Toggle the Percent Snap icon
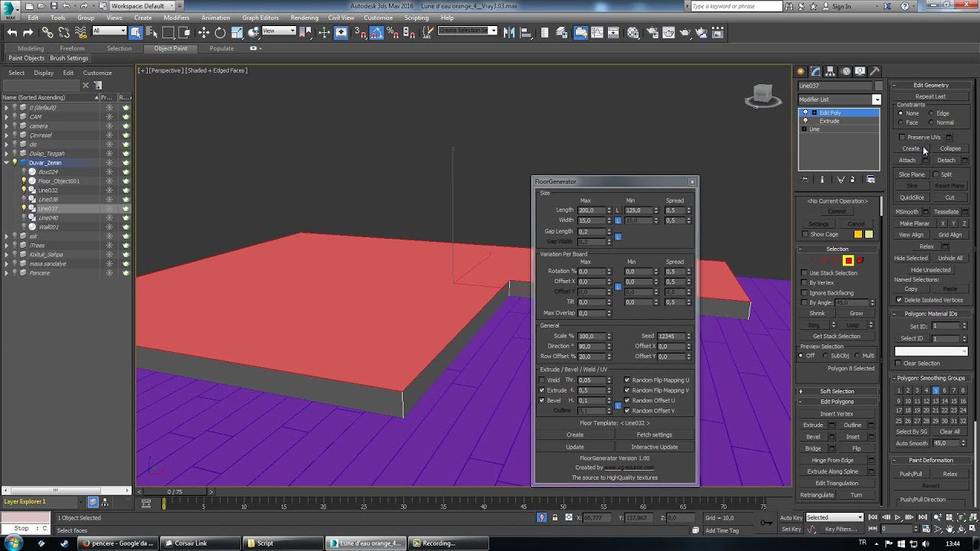The height and width of the screenshot is (551, 980). pos(391,32)
